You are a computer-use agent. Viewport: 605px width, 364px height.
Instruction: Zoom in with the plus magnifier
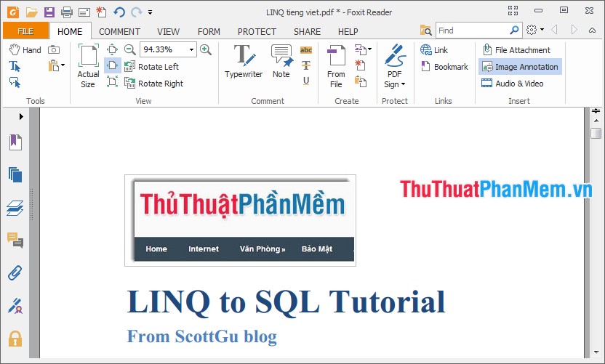pyautogui.click(x=206, y=49)
